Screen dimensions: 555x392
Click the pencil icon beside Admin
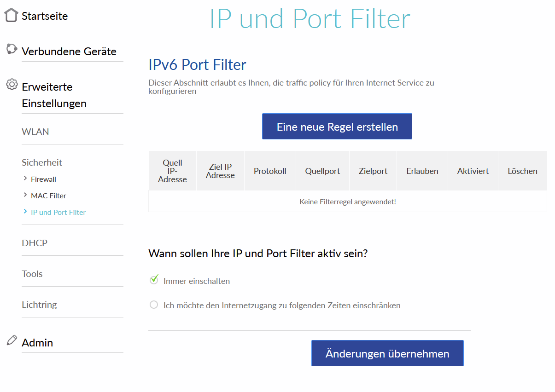click(x=12, y=340)
